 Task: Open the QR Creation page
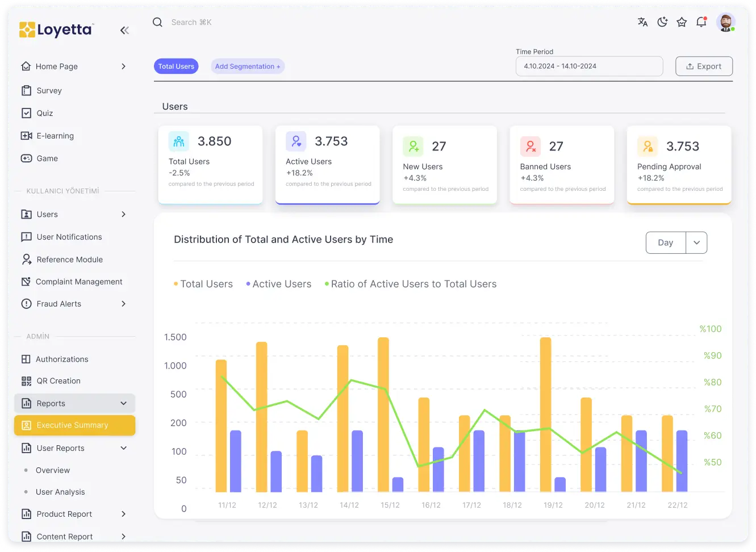[x=59, y=381]
